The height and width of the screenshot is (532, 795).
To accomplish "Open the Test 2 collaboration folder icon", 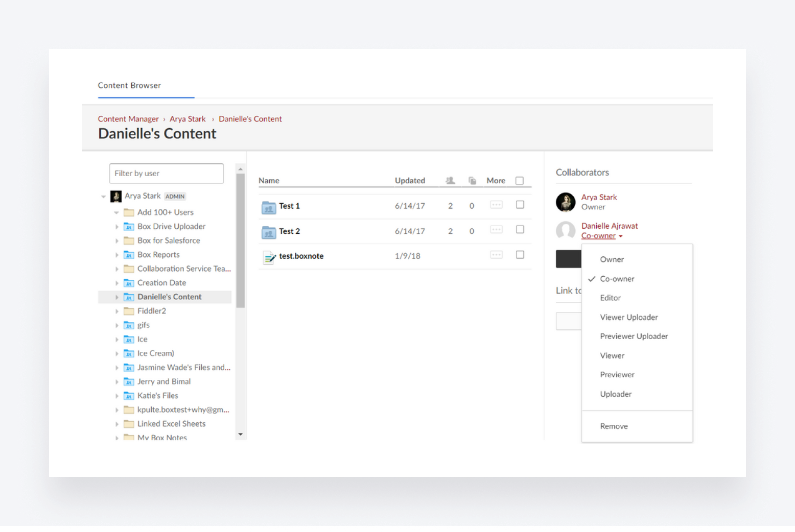I will pos(268,231).
